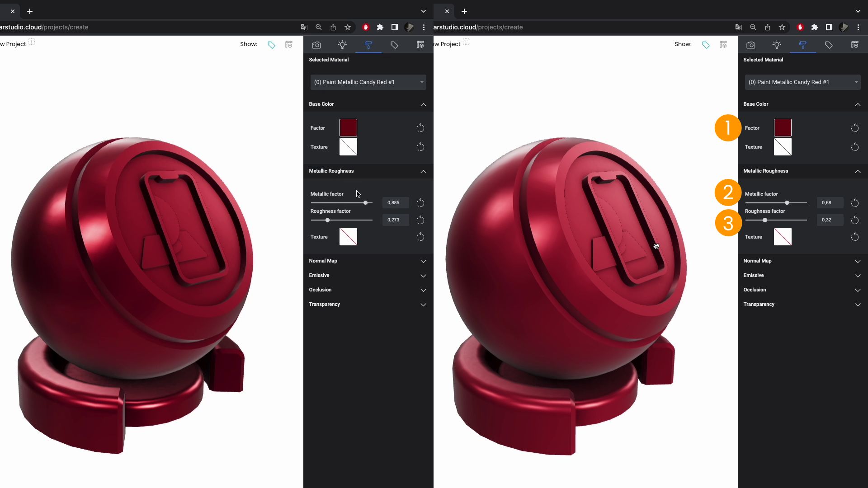Reset the Metallic factor value

click(420, 202)
